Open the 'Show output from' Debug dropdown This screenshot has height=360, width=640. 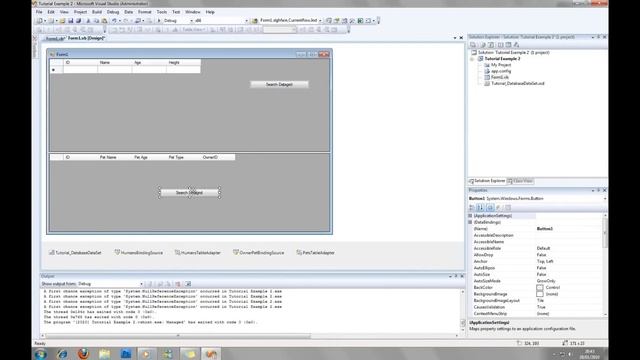pyautogui.click(x=141, y=284)
